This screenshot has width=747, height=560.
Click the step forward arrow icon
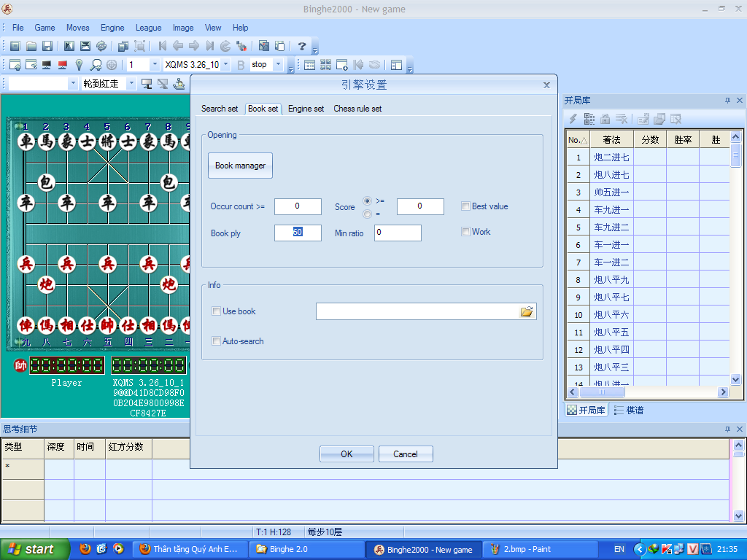pos(194,46)
